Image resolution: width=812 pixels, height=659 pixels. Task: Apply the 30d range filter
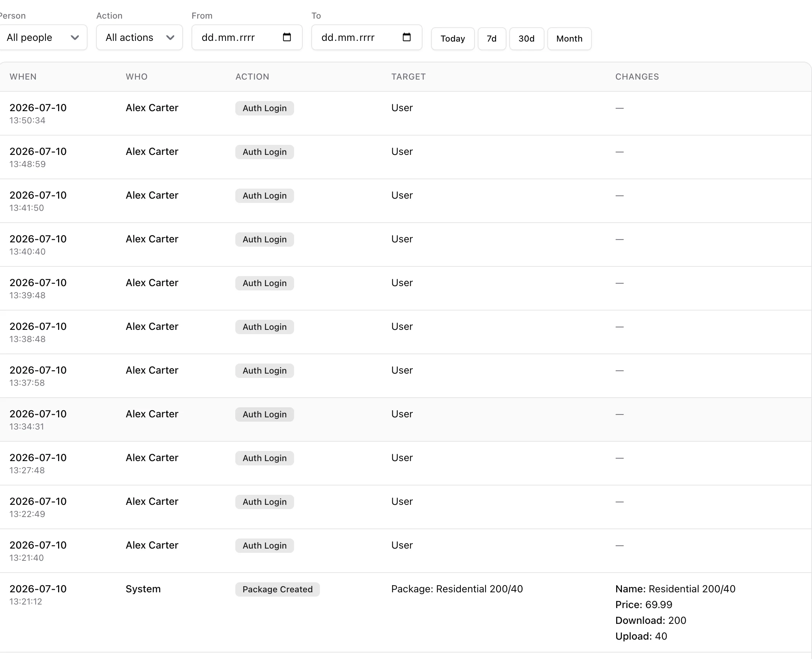(x=527, y=39)
